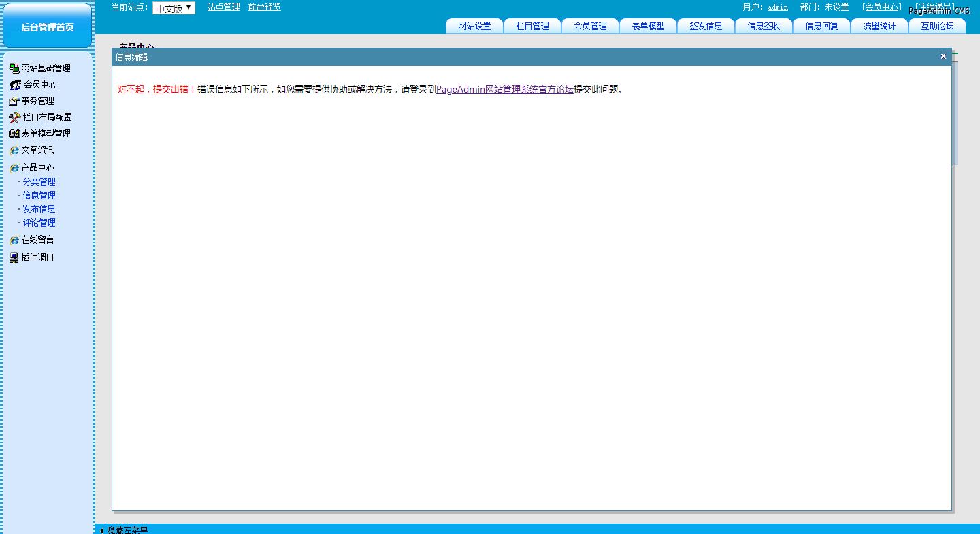Click the vertical scrollbar beside the dialog
The width and height of the screenshot is (980, 534).
[955, 112]
